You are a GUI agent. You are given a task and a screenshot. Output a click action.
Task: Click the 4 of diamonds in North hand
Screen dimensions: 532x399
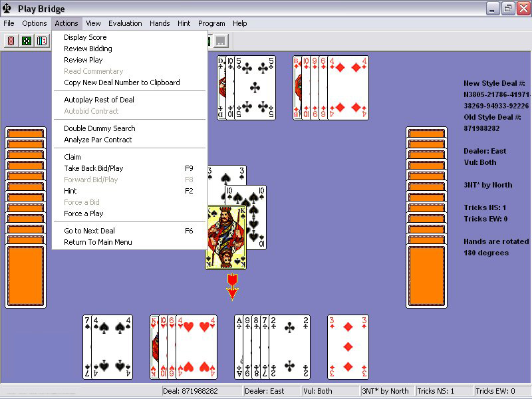click(x=348, y=87)
